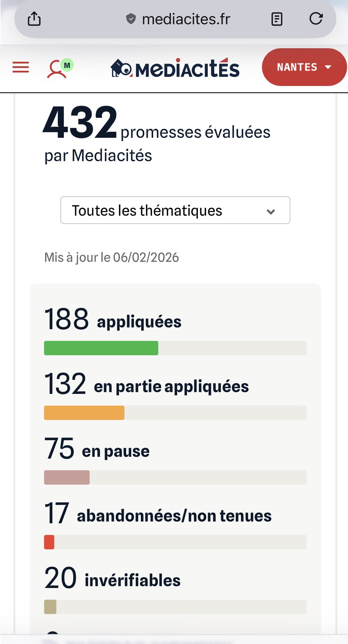The height and width of the screenshot is (644, 348).
Task: Tap the privacy shield icon
Action: (130, 19)
